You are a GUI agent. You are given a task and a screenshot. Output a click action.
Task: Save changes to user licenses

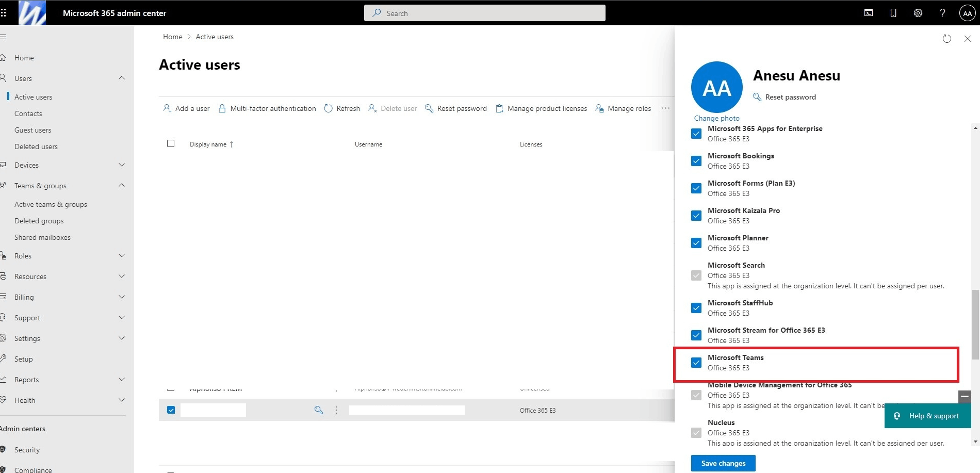tap(723, 463)
